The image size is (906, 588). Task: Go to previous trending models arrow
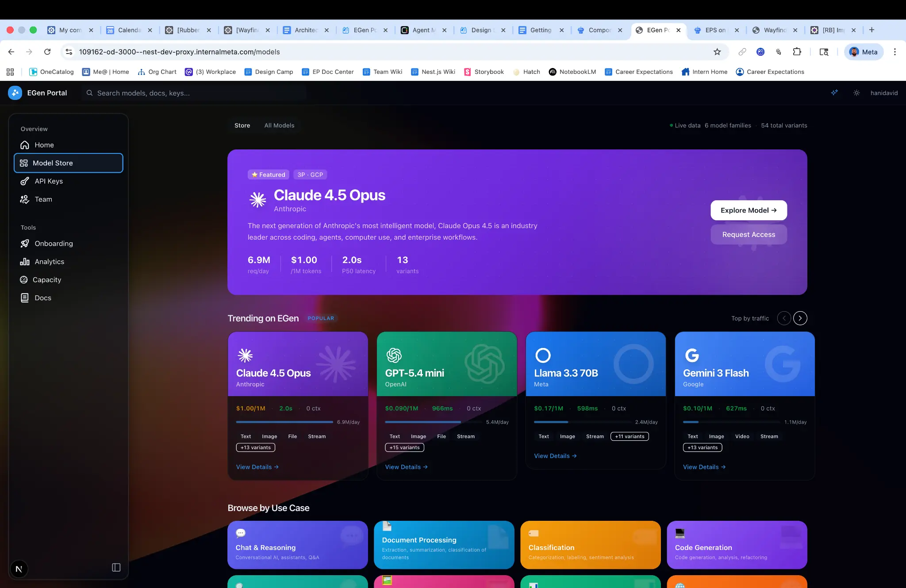[784, 318]
